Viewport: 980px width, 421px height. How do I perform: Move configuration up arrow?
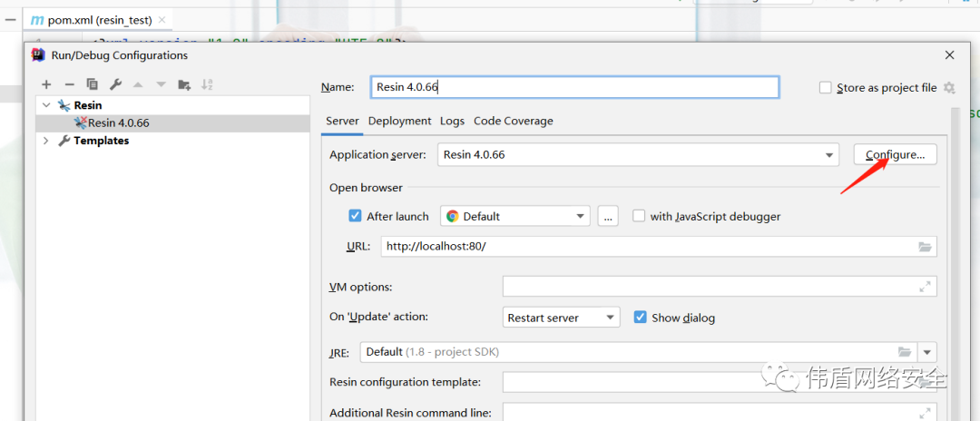click(x=138, y=84)
